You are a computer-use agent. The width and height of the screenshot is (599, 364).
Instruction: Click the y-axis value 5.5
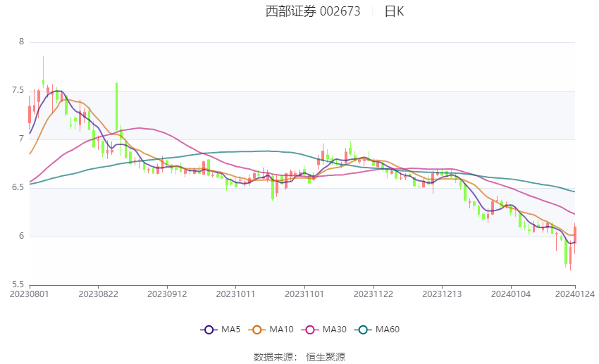click(x=18, y=284)
